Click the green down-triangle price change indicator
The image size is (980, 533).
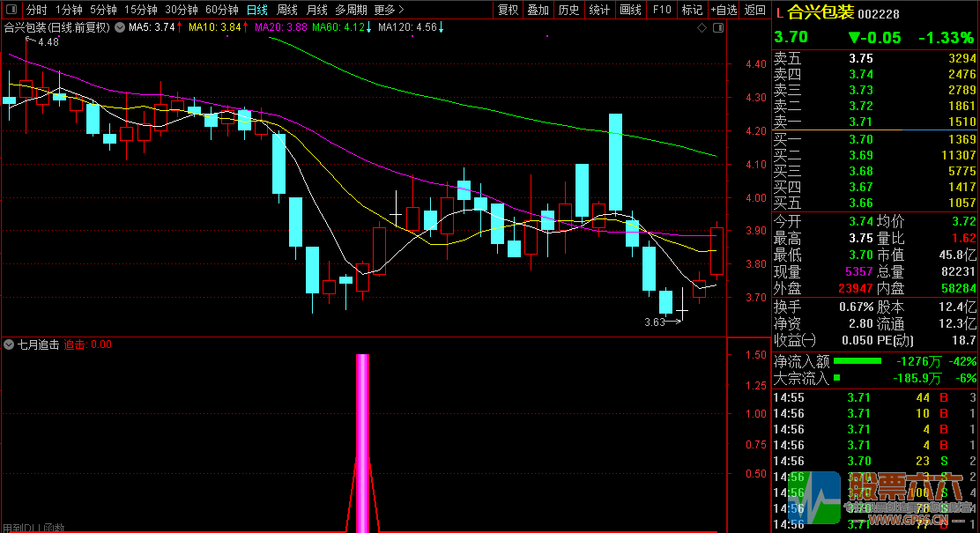852,38
